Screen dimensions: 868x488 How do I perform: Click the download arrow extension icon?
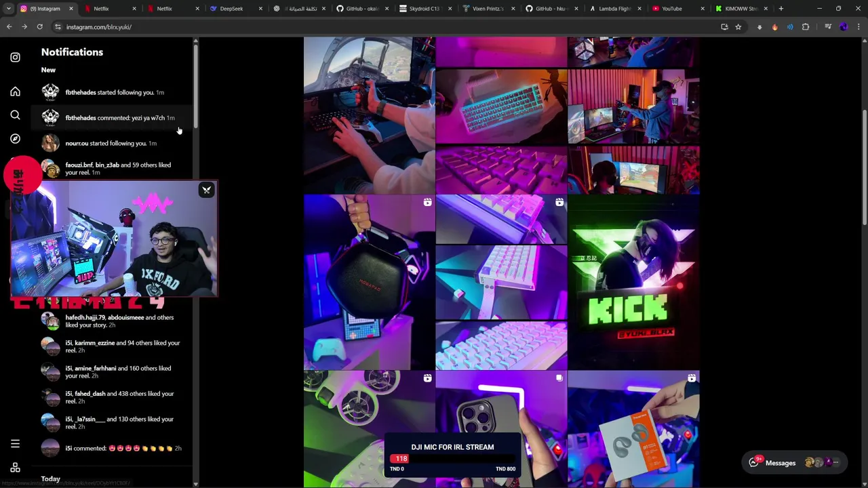[x=759, y=27]
